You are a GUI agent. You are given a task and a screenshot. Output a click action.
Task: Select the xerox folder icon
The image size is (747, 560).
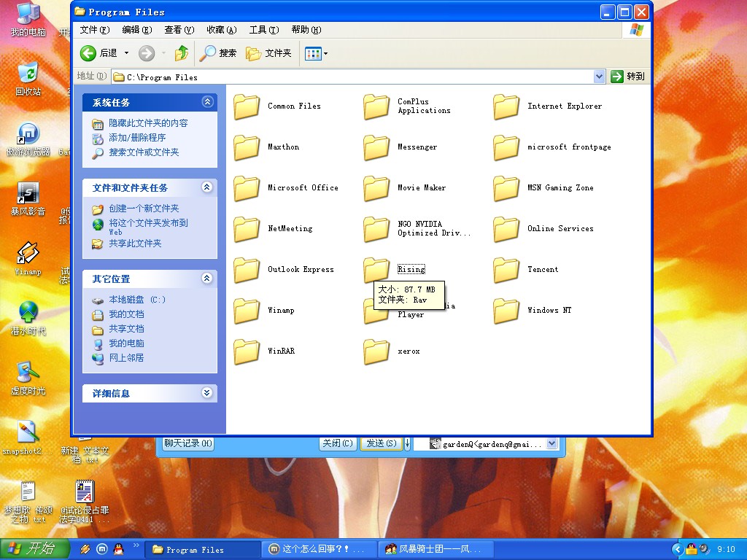pos(376,352)
